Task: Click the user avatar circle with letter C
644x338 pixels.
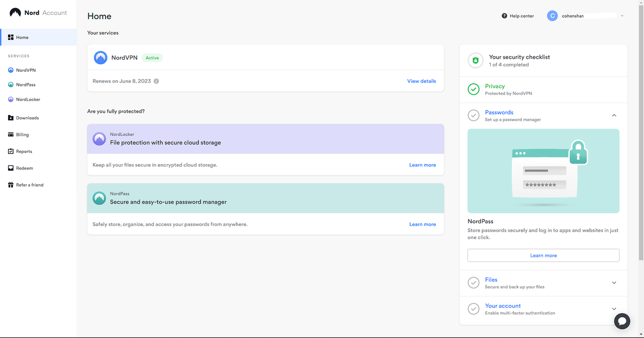Action: pos(552,16)
